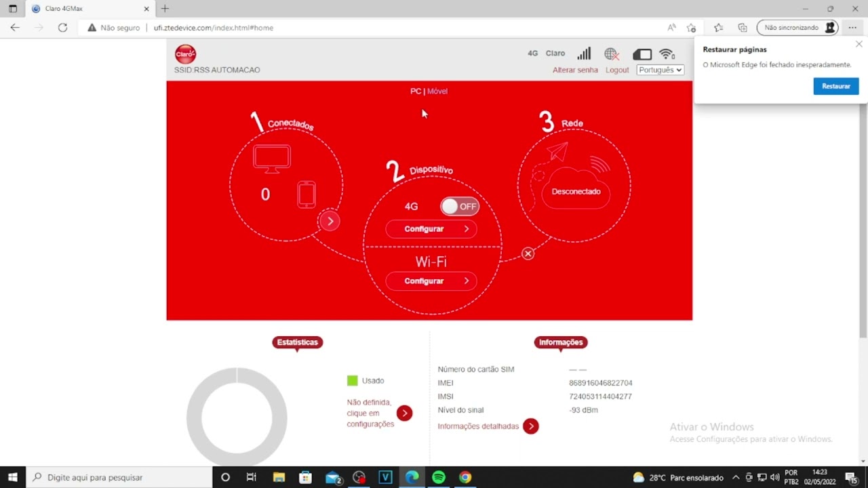
Task: Open File Explorer from the taskbar
Action: click(x=279, y=477)
